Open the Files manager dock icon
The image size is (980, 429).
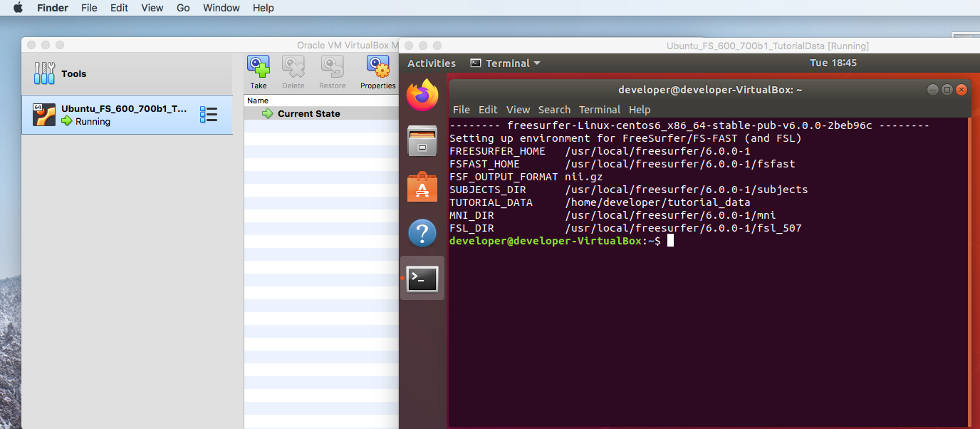point(422,140)
